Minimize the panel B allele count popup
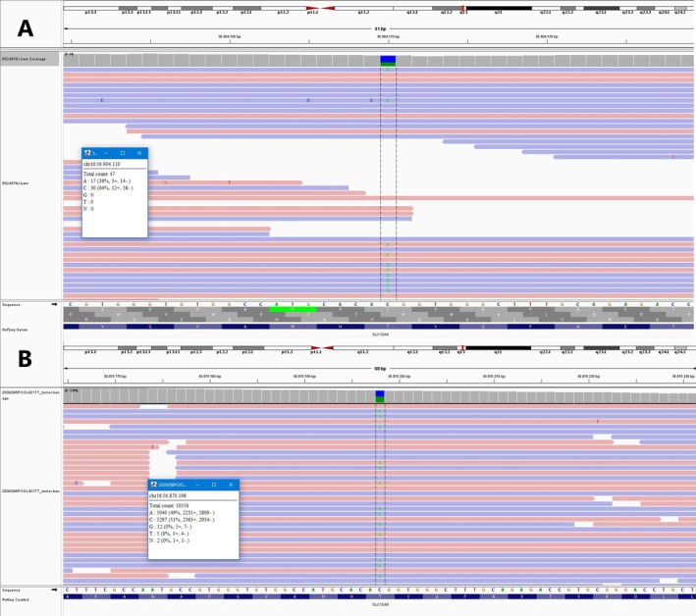The image size is (696, 616). tap(197, 485)
